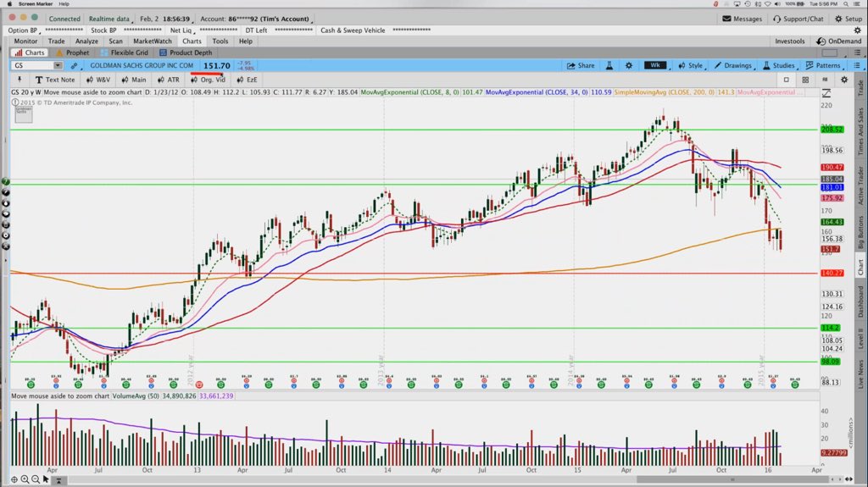Open grid settings gear icon
Image resolution: width=868 pixels, height=487 pixels.
(x=844, y=80)
